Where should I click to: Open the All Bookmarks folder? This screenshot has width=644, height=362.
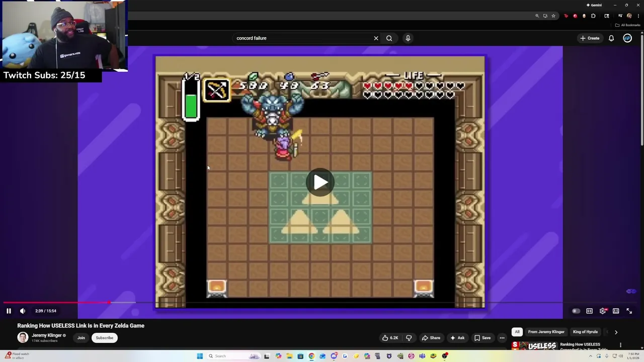pyautogui.click(x=627, y=25)
